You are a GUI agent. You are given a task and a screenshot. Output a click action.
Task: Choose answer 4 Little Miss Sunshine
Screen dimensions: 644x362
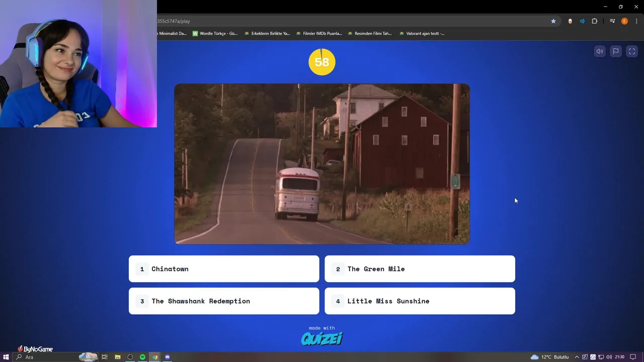point(420,301)
